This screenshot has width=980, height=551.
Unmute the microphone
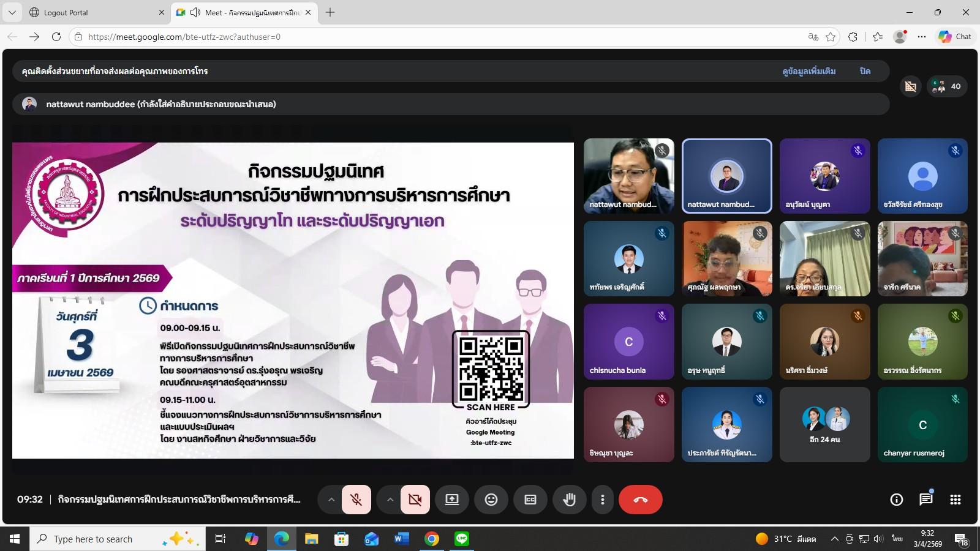[x=356, y=500]
